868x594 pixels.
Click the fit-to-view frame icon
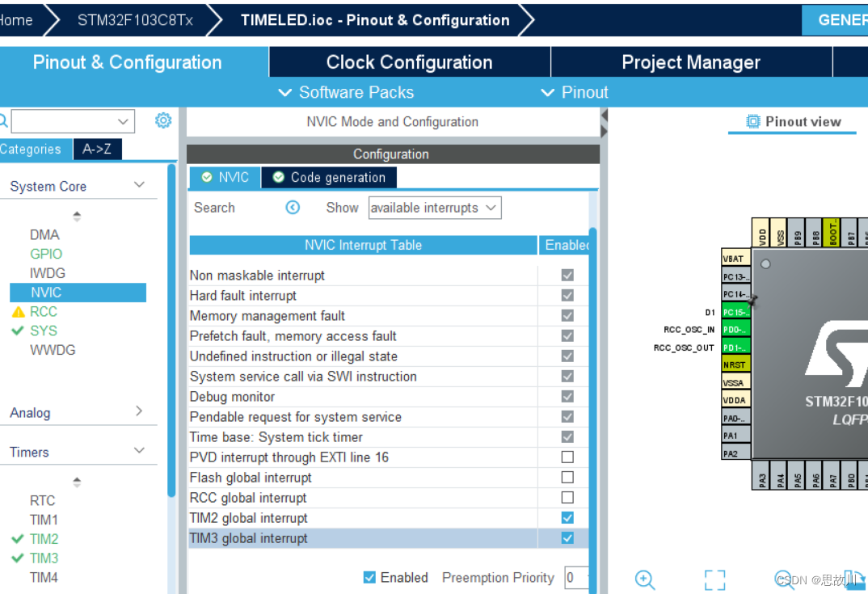714,580
